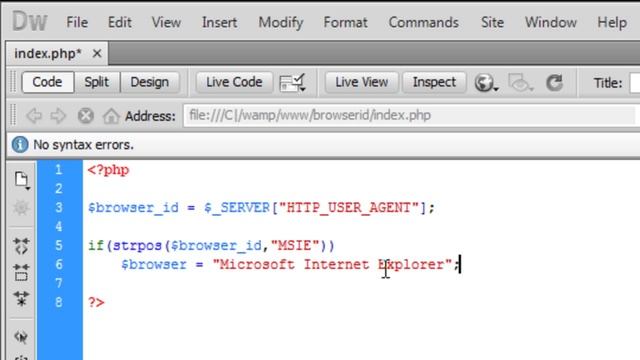Open the File menu

click(77, 22)
